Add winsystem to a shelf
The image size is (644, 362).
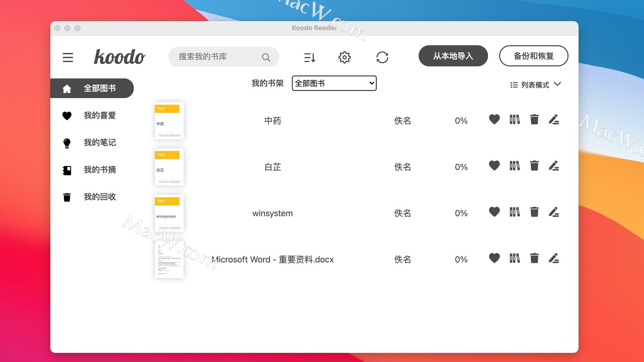pyautogui.click(x=515, y=212)
